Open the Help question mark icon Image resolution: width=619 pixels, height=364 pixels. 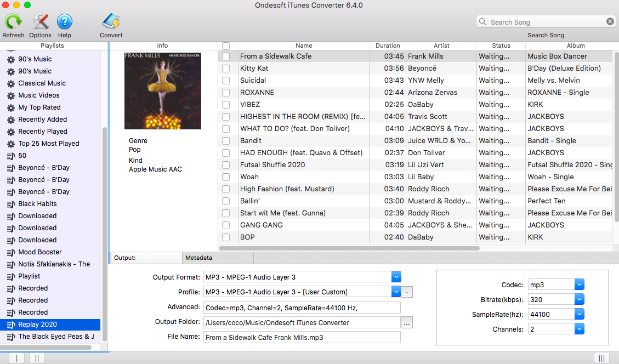click(64, 21)
